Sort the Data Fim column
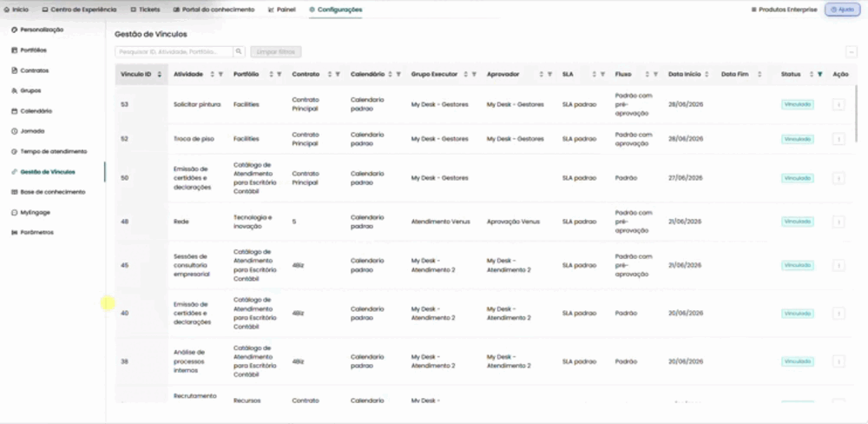The image size is (868, 424). click(759, 74)
